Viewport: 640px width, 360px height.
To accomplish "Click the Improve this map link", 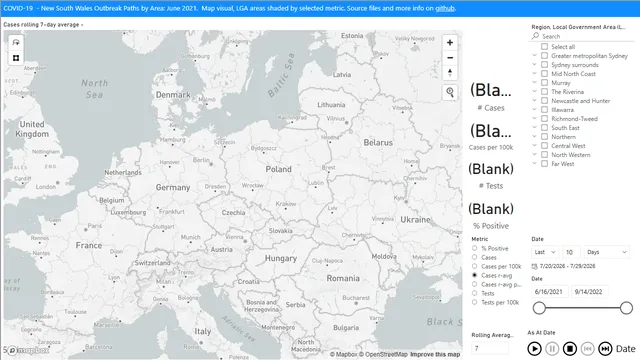I will coord(435,354).
